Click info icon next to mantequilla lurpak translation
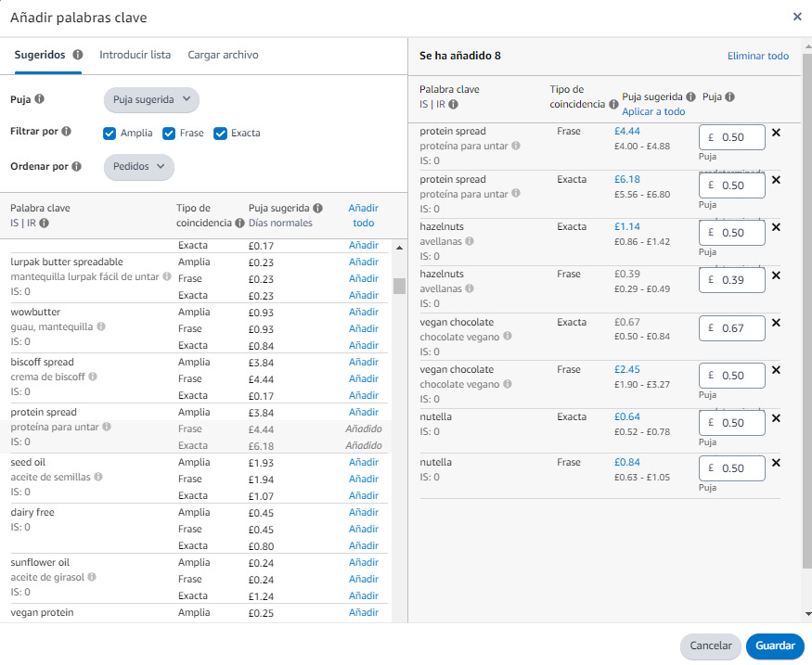Image resolution: width=812 pixels, height=665 pixels. pyautogui.click(x=167, y=276)
